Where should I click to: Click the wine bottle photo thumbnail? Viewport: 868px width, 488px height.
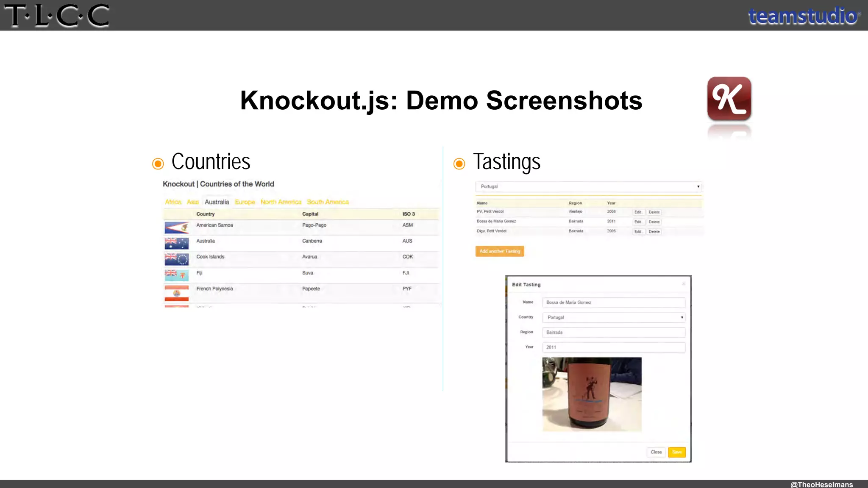[x=592, y=394]
